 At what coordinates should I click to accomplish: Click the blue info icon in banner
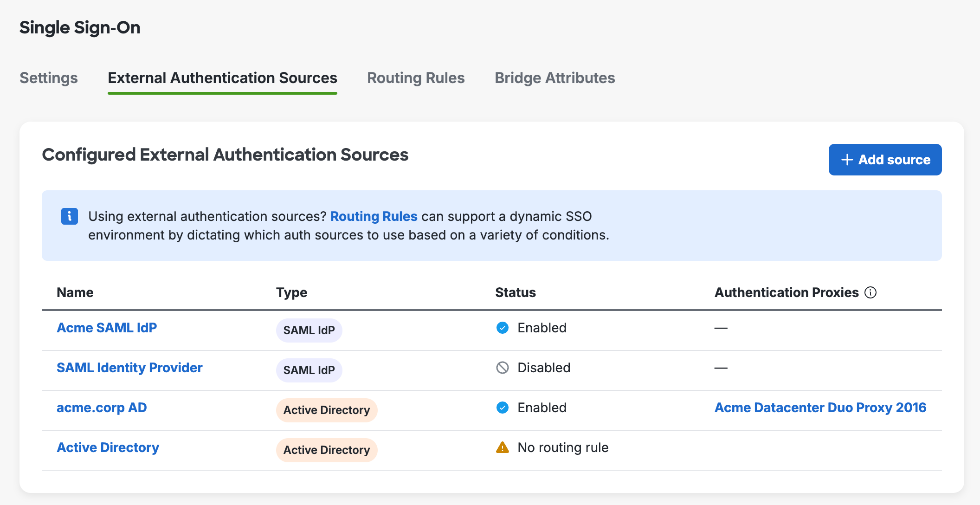point(70,216)
